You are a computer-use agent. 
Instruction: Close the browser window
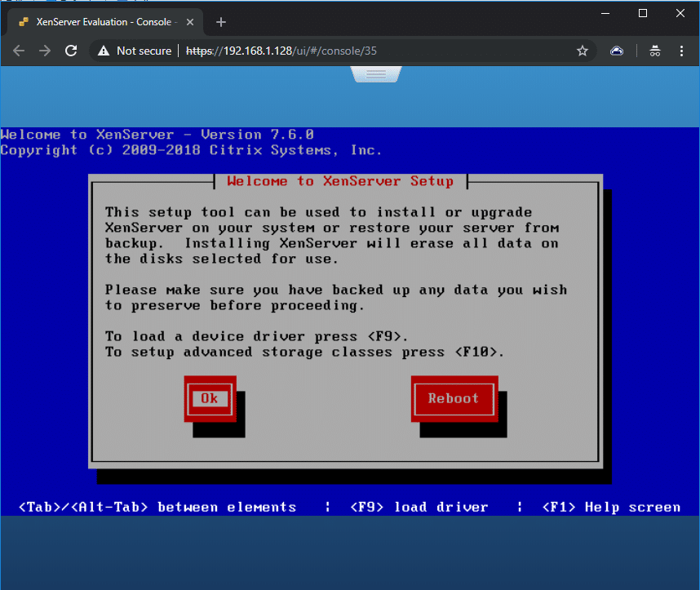click(680, 13)
